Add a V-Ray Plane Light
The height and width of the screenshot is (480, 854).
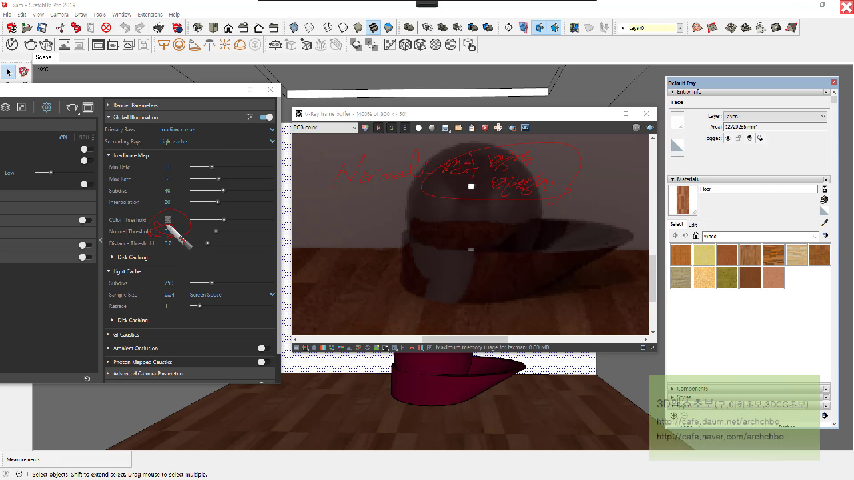163,45
